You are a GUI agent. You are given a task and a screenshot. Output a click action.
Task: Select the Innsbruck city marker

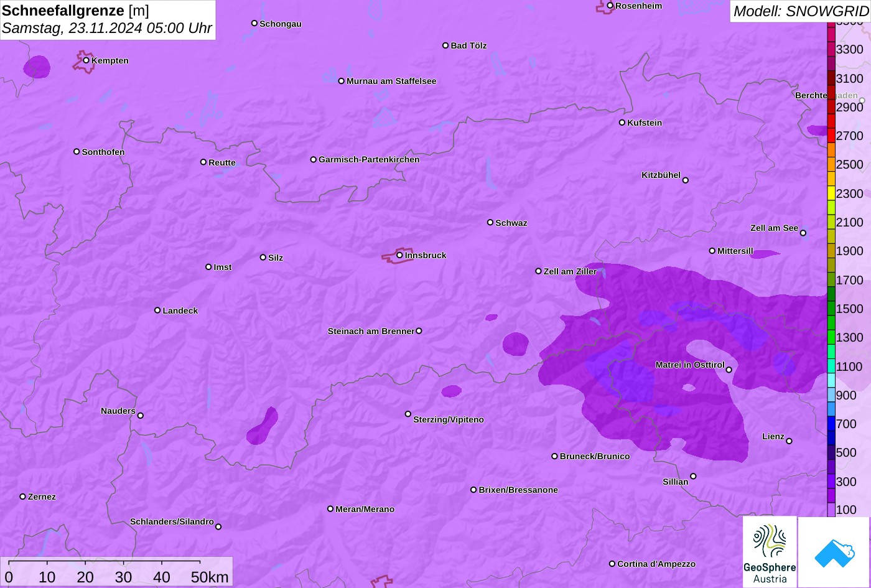pos(399,255)
